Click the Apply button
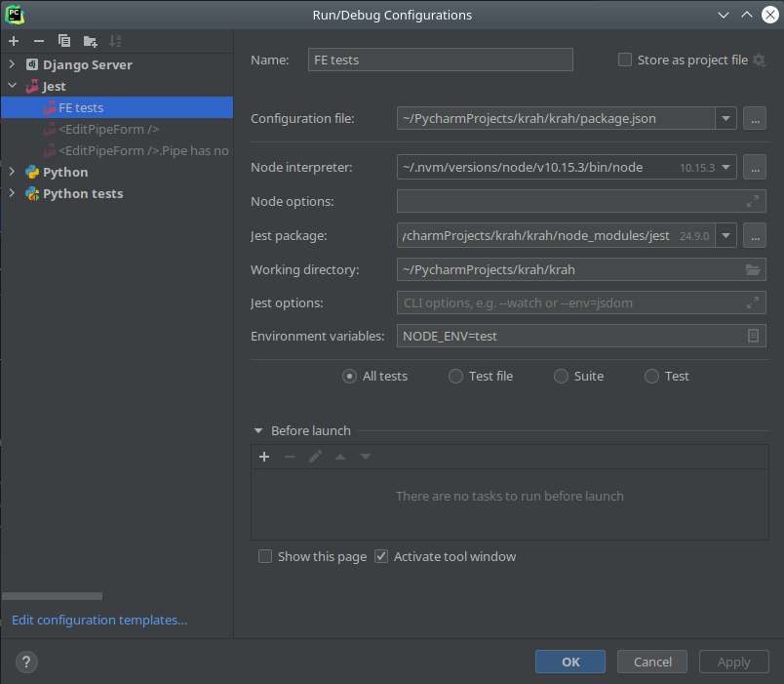Viewport: 784px width, 684px height. click(733, 662)
